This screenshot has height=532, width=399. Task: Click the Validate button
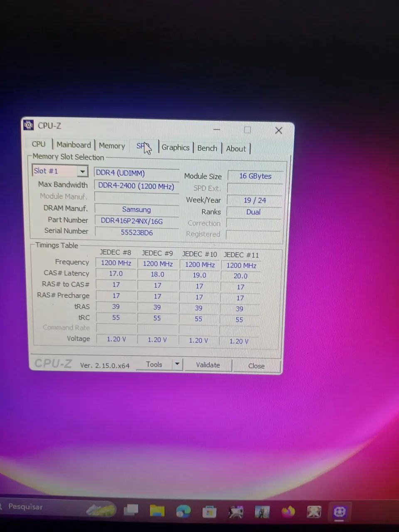[x=208, y=365]
